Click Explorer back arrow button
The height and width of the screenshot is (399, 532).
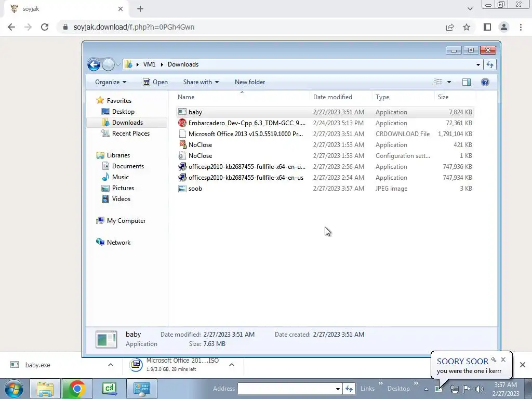[x=94, y=64]
